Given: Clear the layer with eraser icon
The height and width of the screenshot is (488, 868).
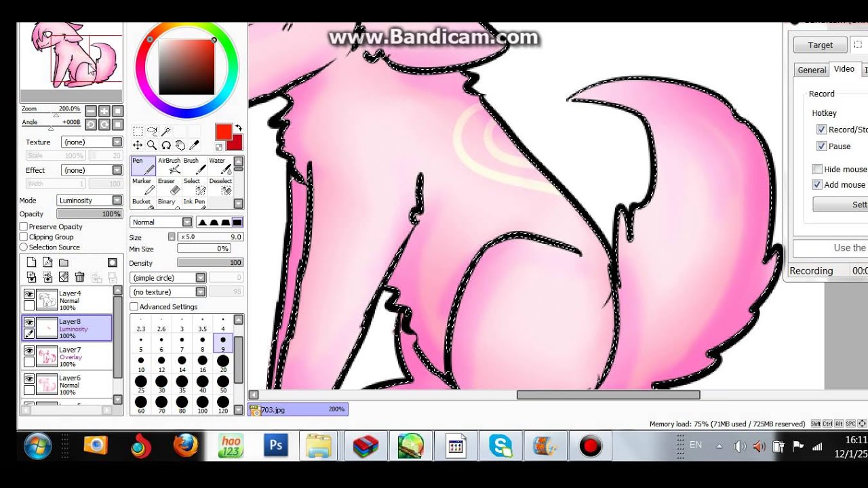Looking at the screenshot, I should [64, 277].
